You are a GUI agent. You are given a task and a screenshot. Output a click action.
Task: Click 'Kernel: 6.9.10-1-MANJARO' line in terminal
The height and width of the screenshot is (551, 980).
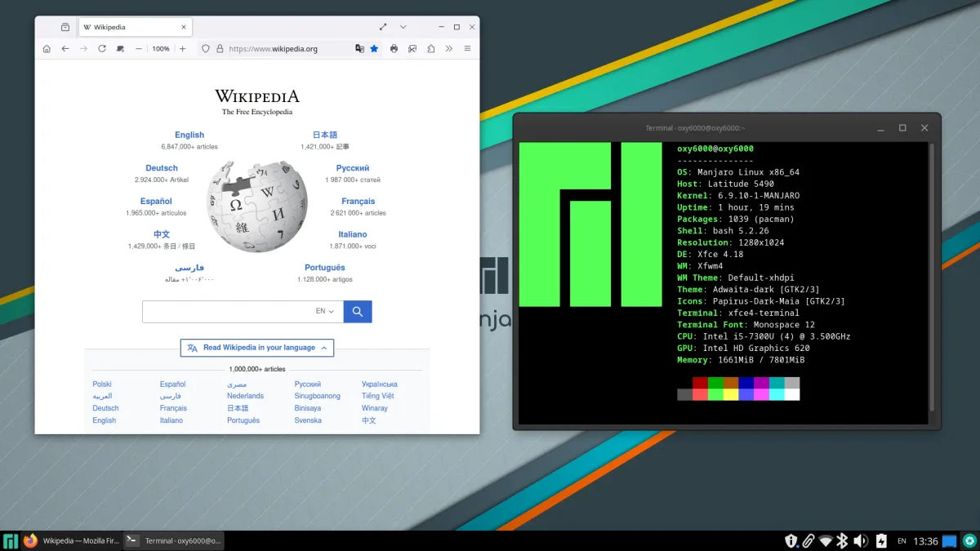pos(738,196)
